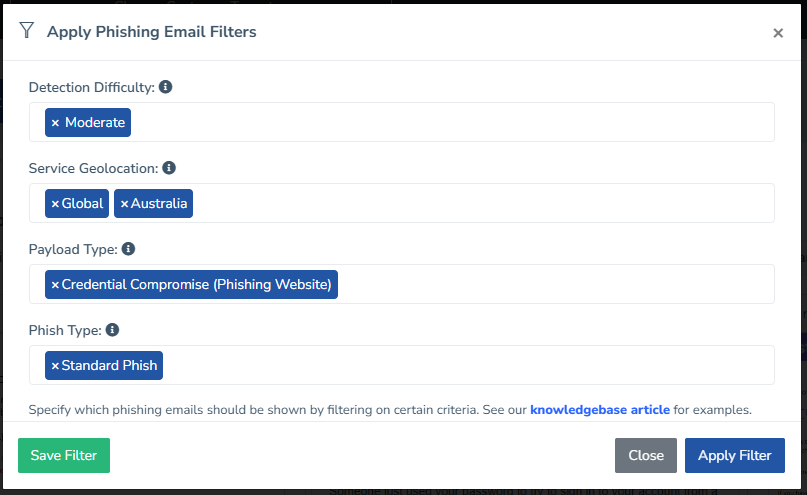Image resolution: width=807 pixels, height=495 pixels.
Task: Click the Detection Difficulty info icon
Action: (x=166, y=87)
